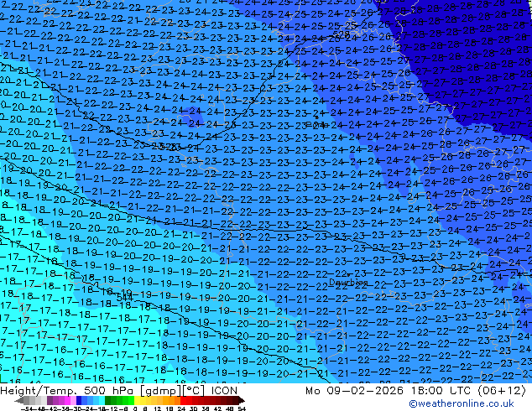
Task: Click gray left arrow of color scale
Action: [x=19, y=400]
